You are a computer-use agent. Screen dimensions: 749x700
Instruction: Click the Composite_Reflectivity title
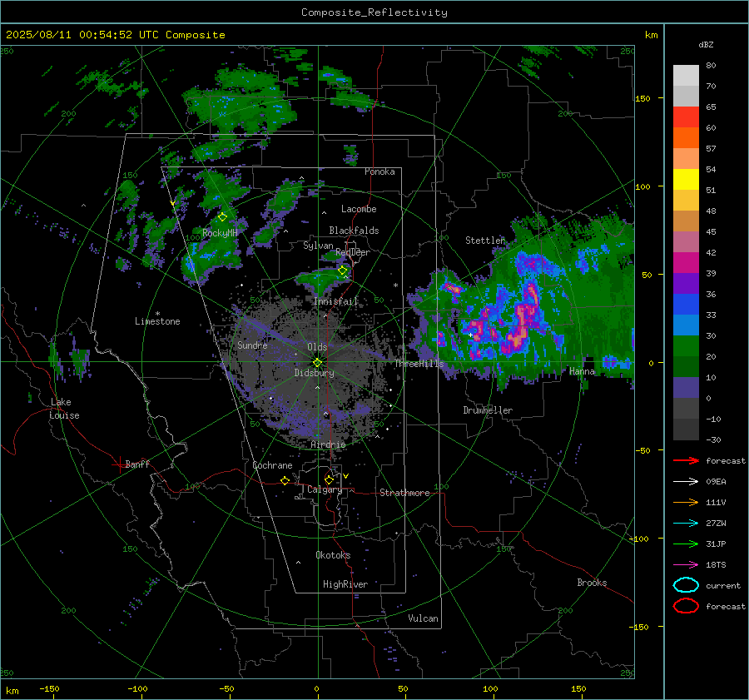coord(374,12)
